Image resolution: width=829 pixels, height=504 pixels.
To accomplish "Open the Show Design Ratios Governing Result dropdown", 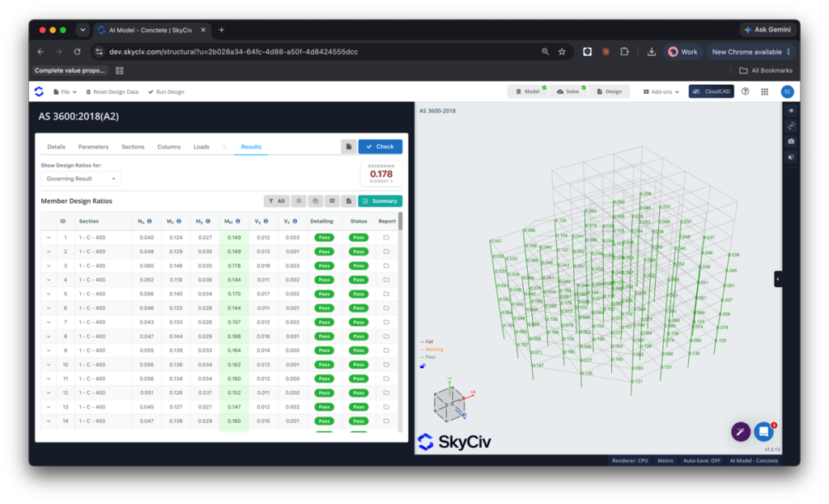I will coord(81,179).
